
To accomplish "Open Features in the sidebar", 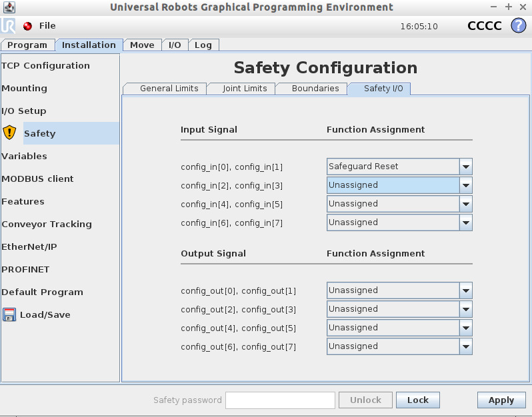I will coord(23,201).
